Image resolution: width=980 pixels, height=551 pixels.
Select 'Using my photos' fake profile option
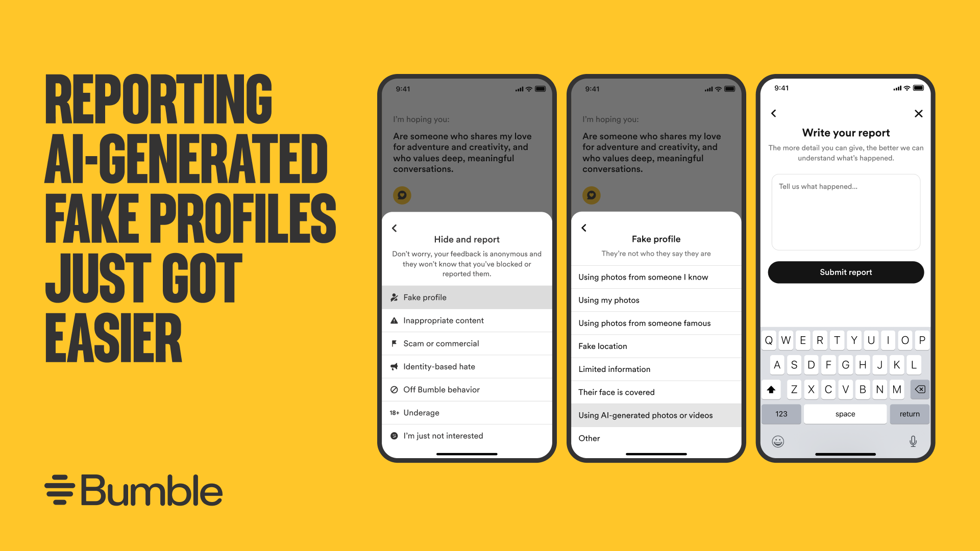(608, 300)
